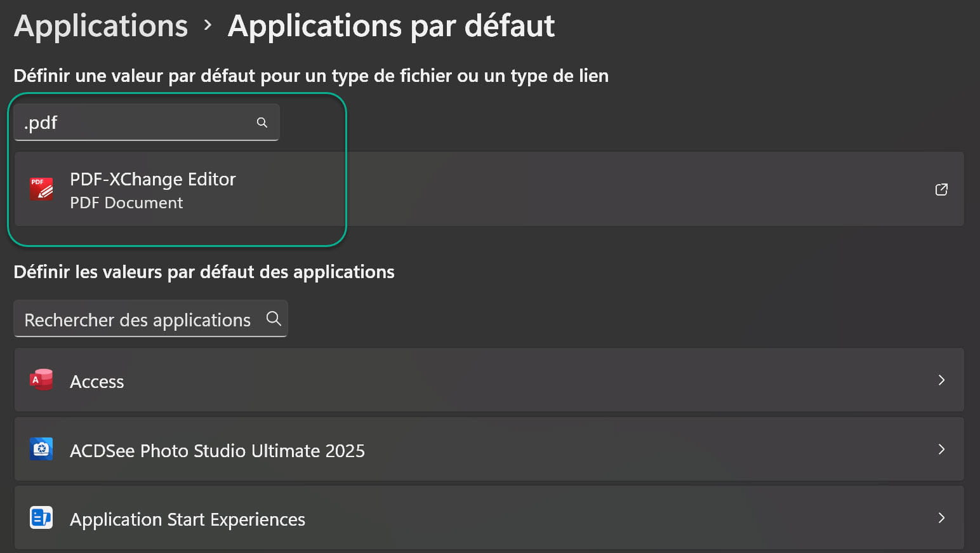Click the Access app icon

click(42, 380)
